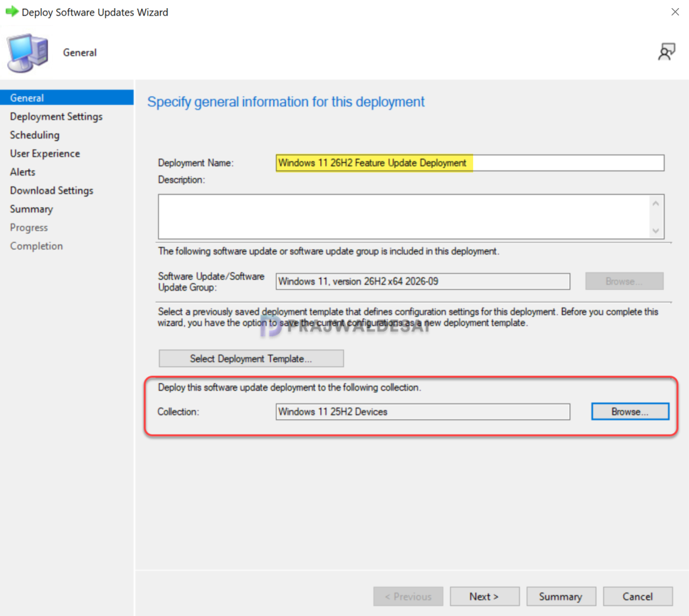689x616 pixels.
Task: Click the Completion step in sidebar
Action: coord(36,246)
